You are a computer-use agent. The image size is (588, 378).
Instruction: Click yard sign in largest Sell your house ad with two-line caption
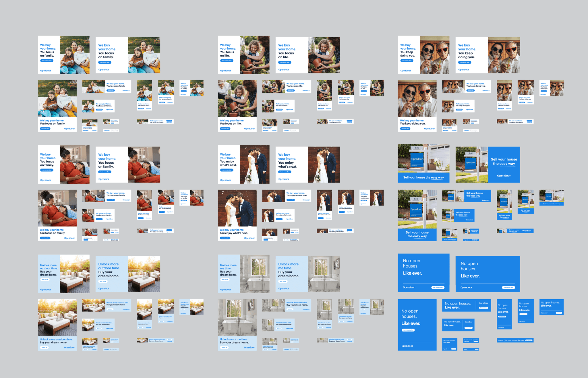click(416, 210)
